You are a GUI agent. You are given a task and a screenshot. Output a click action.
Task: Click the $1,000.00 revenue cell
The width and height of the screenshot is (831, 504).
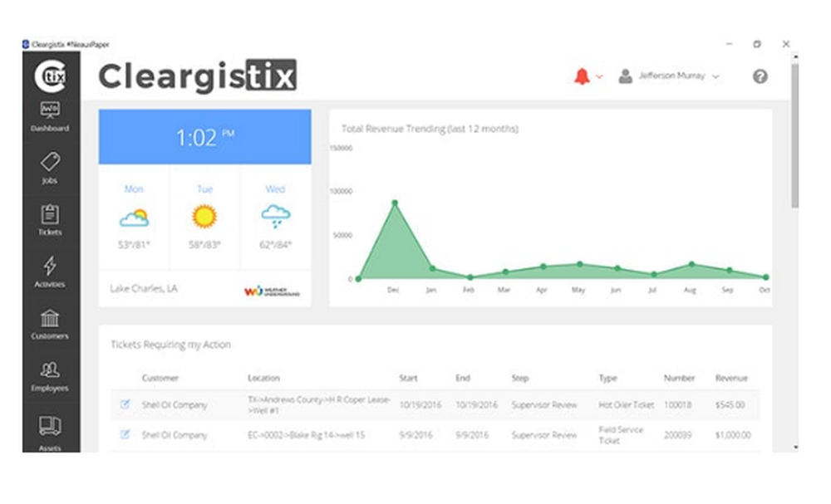pos(733,435)
